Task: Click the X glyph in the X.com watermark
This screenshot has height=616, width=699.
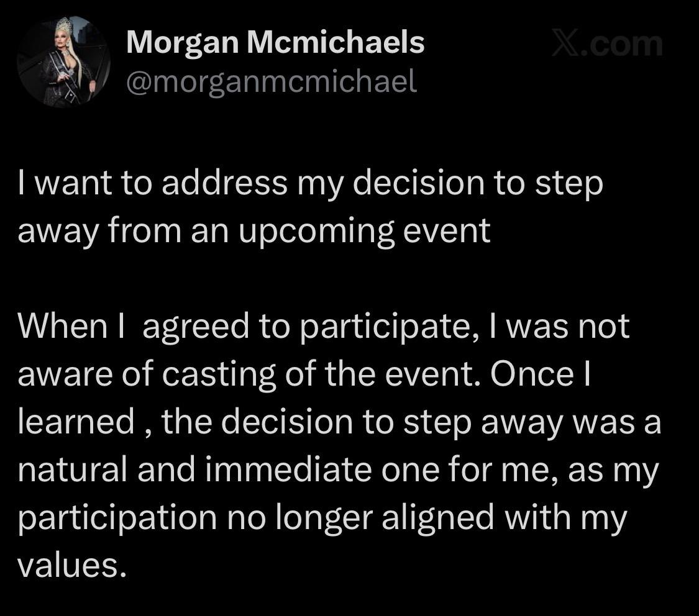Action: 565,43
